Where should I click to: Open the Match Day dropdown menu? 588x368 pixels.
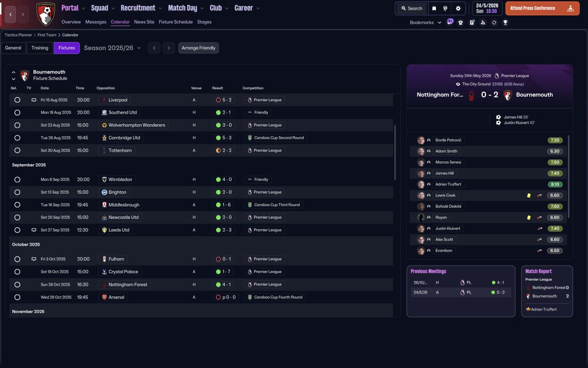(186, 8)
